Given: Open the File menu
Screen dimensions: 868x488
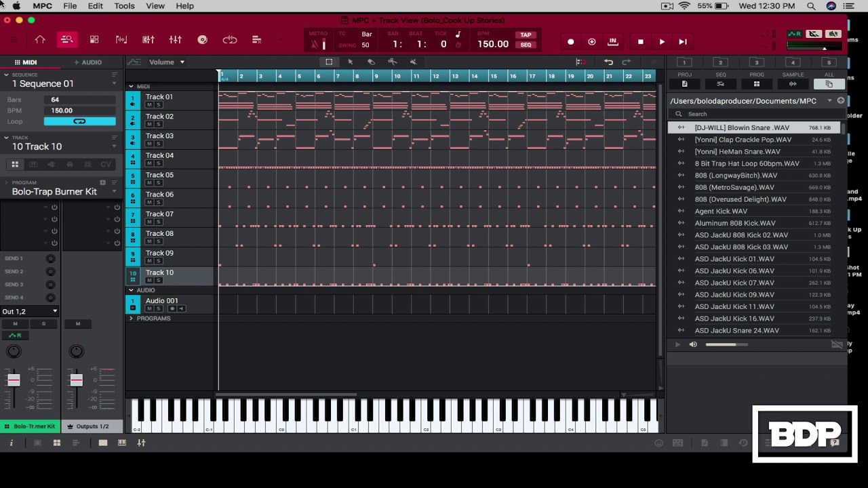Looking at the screenshot, I should pyautogui.click(x=70, y=5).
